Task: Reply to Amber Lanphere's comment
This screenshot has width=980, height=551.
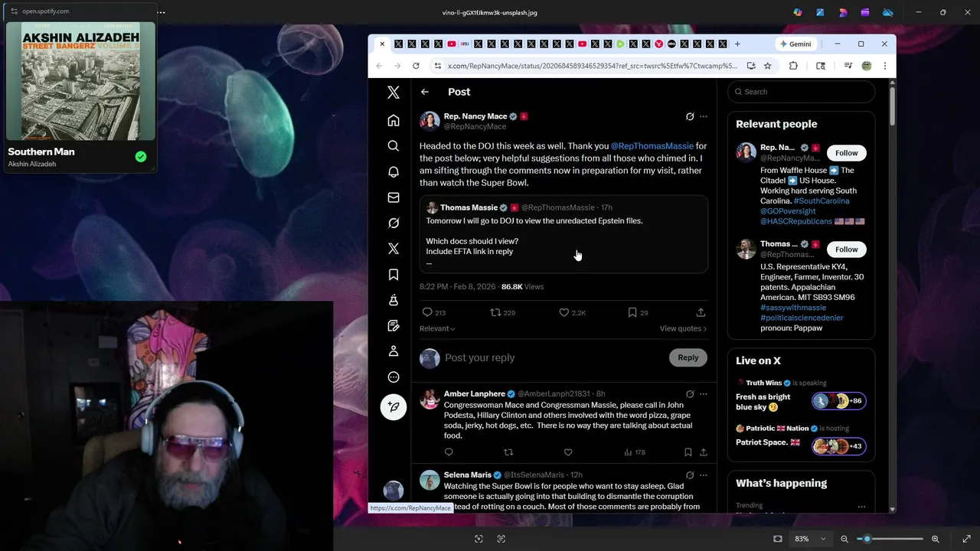Action: coord(449,452)
